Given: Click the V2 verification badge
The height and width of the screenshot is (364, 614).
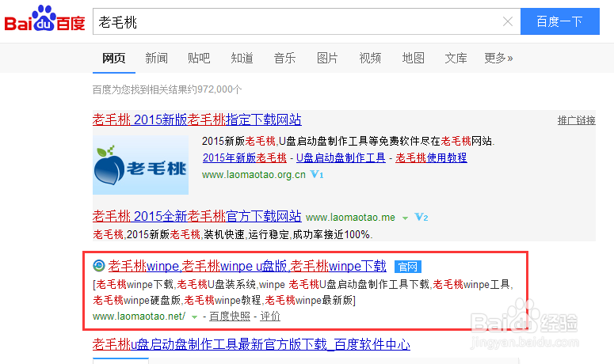Looking at the screenshot, I should [421, 217].
